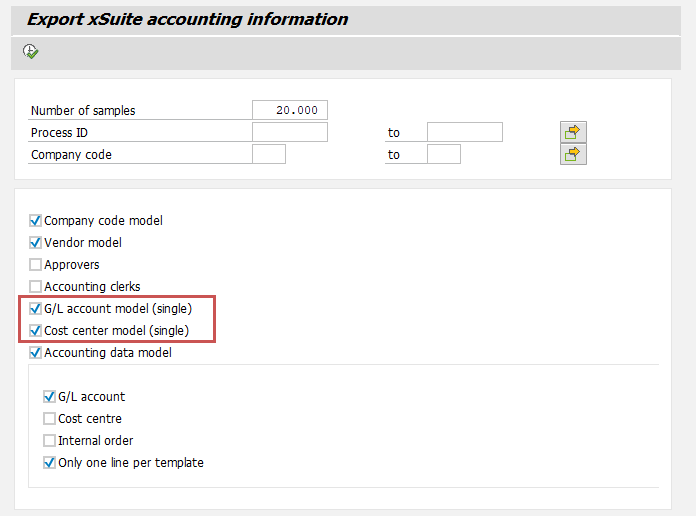The width and height of the screenshot is (696, 516).
Task: Click the Company code to field
Action: pos(443,154)
